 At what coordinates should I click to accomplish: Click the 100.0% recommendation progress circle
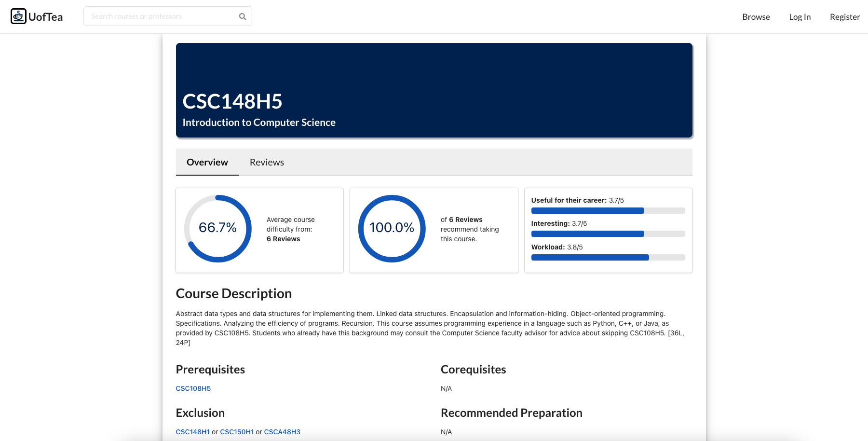pyautogui.click(x=392, y=229)
